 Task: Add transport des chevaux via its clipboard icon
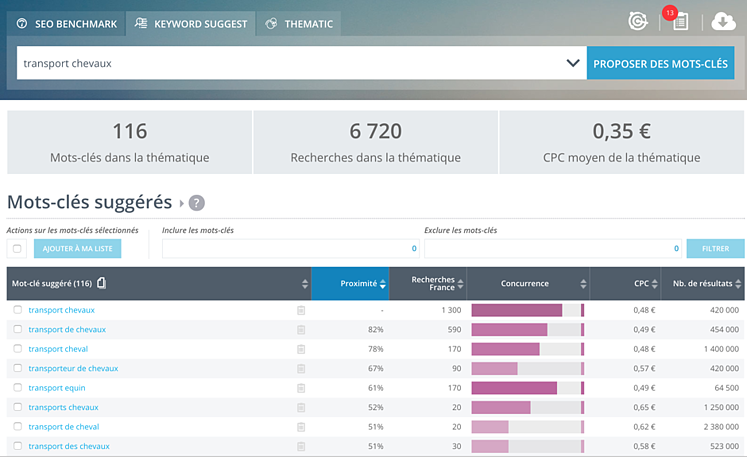click(x=301, y=447)
